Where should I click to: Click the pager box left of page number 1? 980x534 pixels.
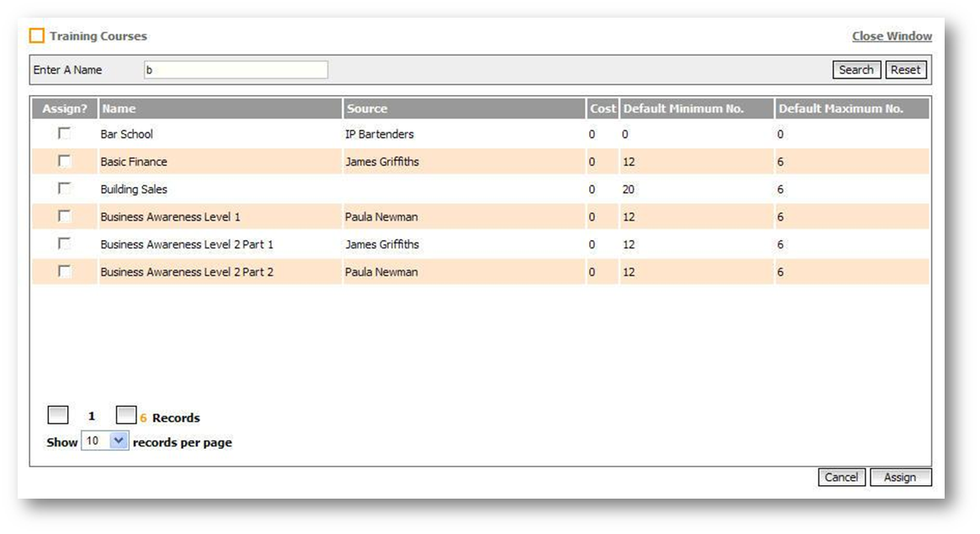tap(58, 415)
